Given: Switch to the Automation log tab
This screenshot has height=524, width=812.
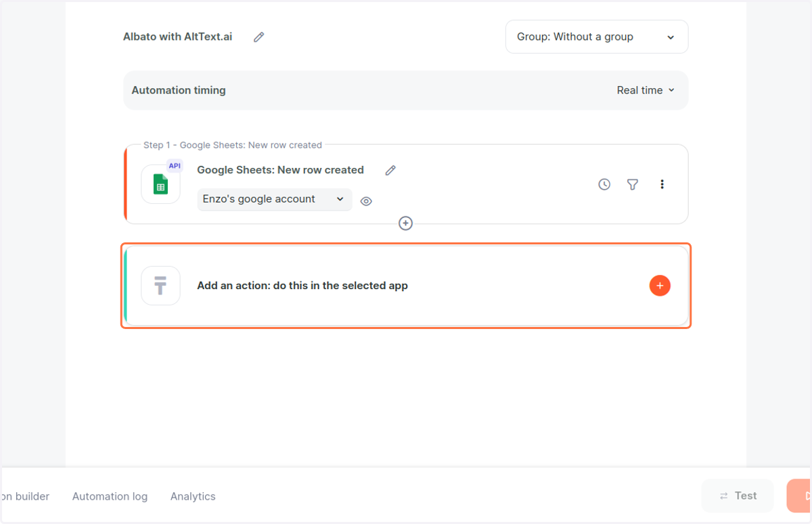Looking at the screenshot, I should pyautogui.click(x=110, y=496).
